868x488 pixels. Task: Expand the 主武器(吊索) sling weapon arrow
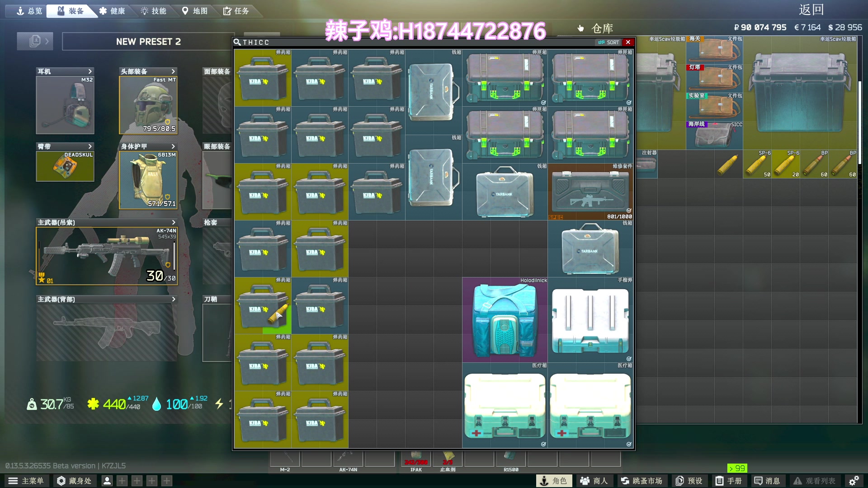pos(173,222)
